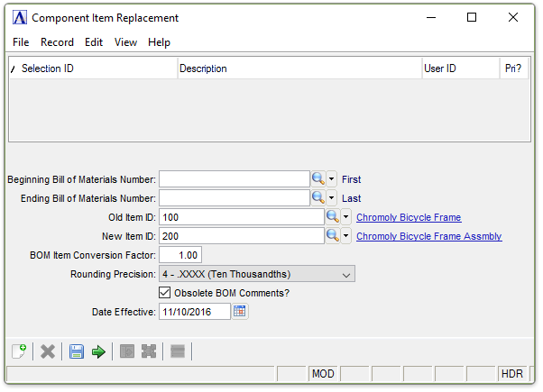
Task: Click the New record toolbar icon
Action: (x=18, y=351)
